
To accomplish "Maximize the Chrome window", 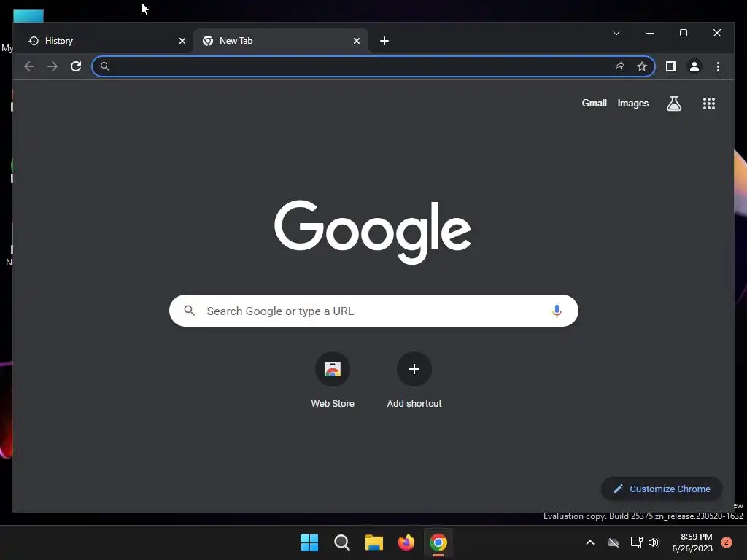I will point(683,33).
